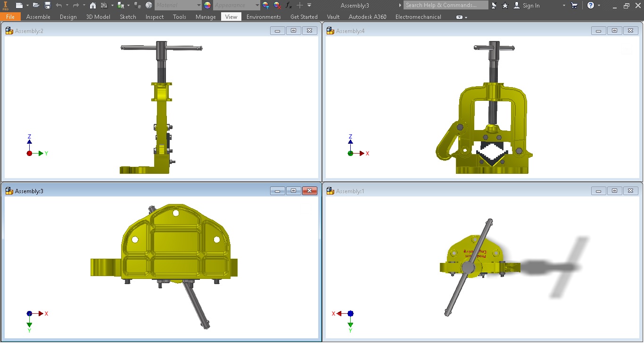
Task: Open the Environments tab
Action: [x=264, y=16]
